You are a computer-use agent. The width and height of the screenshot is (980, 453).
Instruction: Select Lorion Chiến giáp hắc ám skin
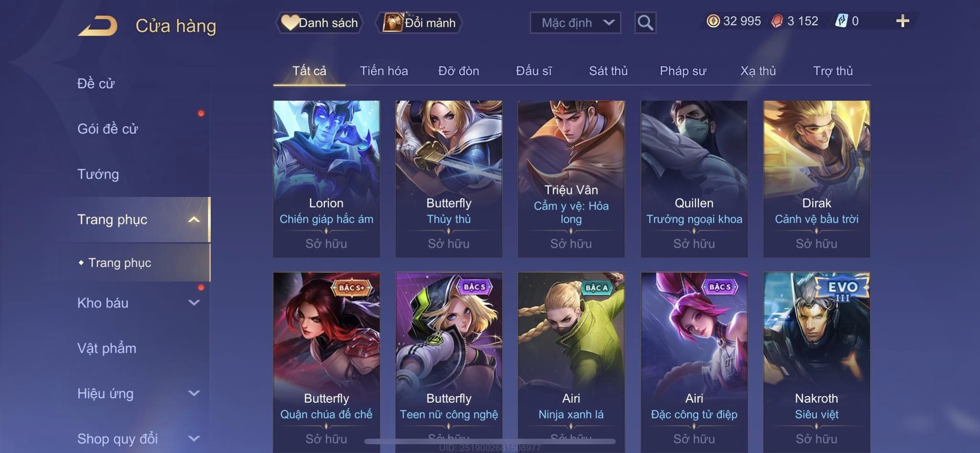pos(326,179)
